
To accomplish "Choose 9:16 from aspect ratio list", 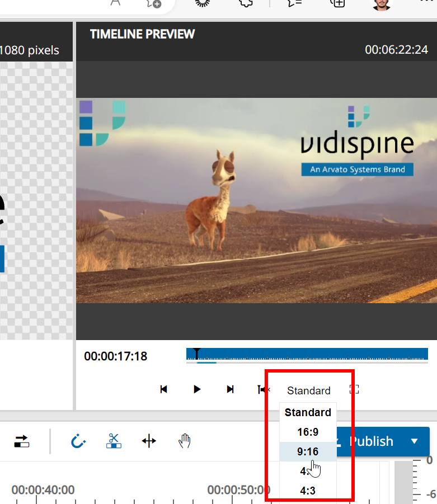I will tap(308, 451).
